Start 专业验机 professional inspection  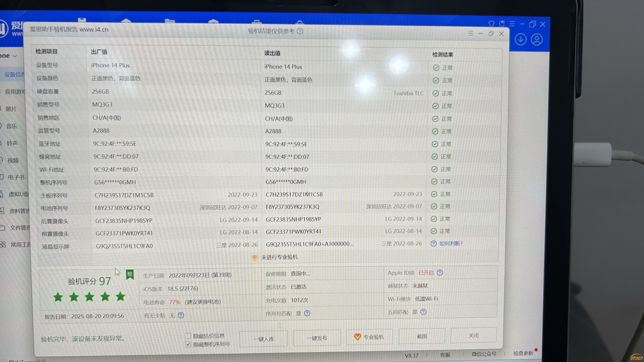tap(369, 337)
